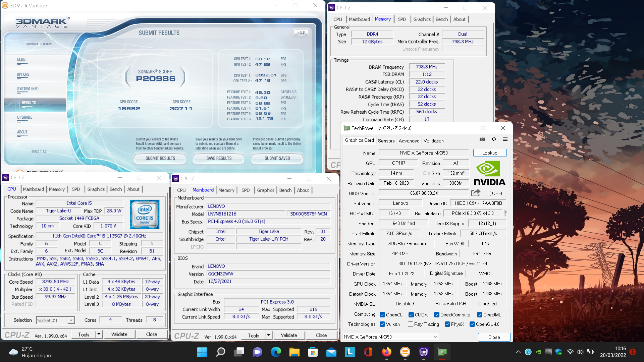Expand Tools dropdown arrow in CPU tab window
Screen dimensions: 644x362
99,334
